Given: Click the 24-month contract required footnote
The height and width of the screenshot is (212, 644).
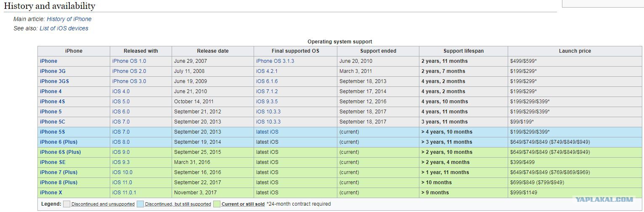Looking at the screenshot, I should point(299,204).
